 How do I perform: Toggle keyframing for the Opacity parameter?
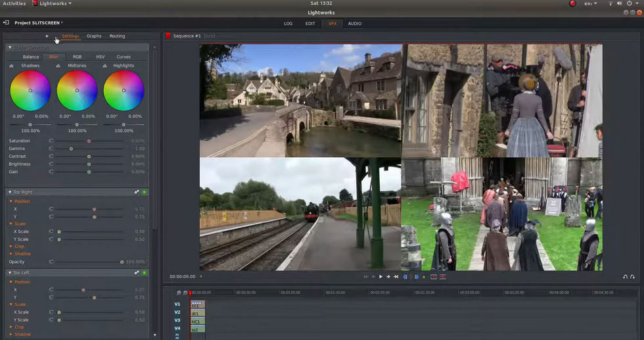tap(51, 262)
